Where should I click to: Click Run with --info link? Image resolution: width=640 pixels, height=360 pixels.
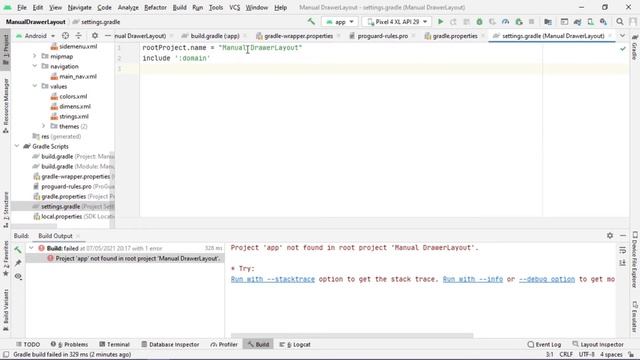(473, 279)
